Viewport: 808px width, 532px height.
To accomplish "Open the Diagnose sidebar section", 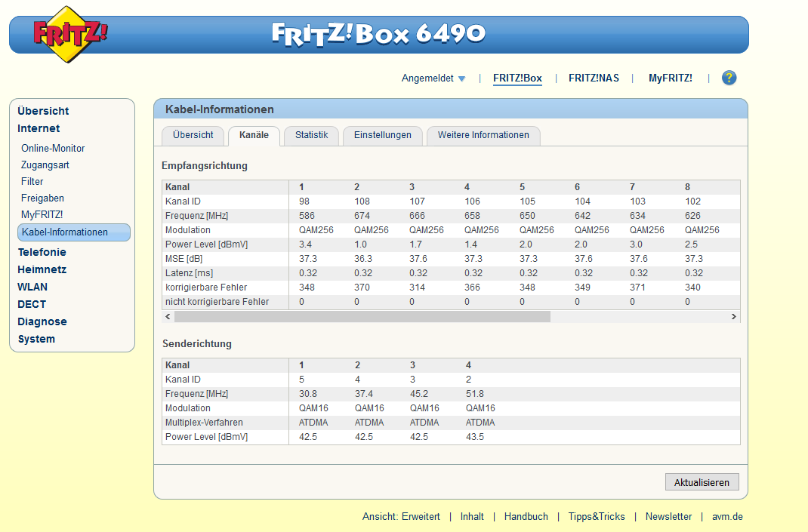I will (42, 321).
